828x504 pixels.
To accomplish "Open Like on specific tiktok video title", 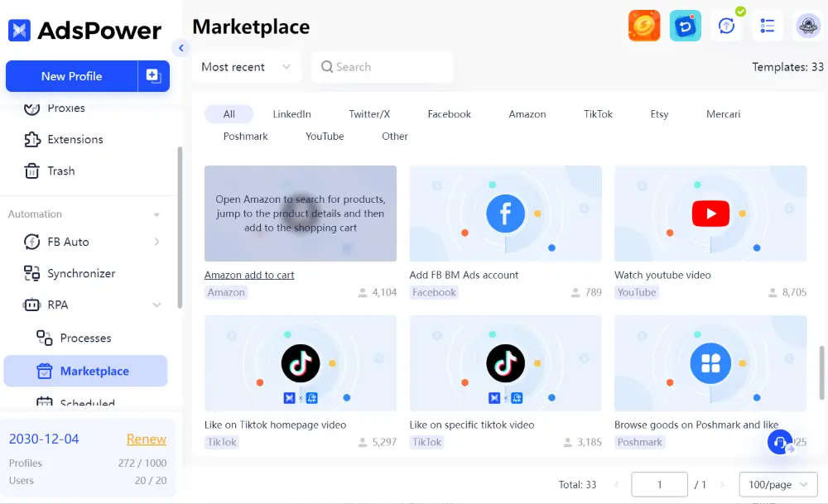I will pos(472,425).
